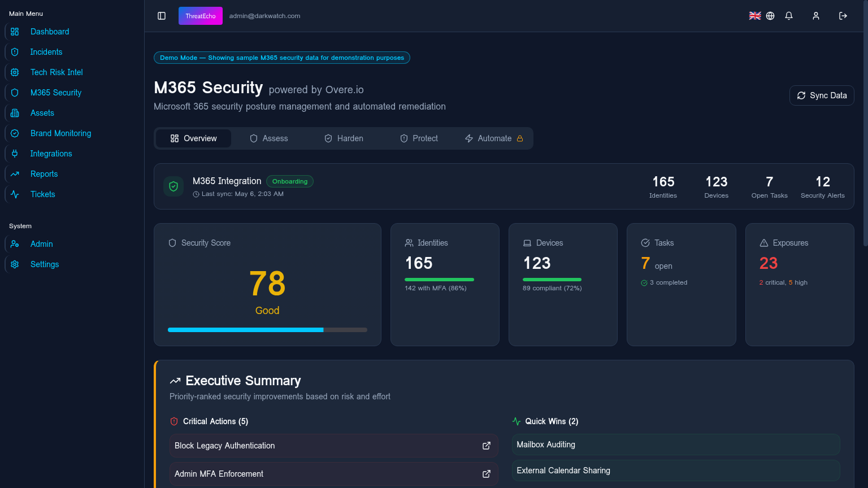The height and width of the screenshot is (488, 868).
Task: Click the page vertical scrollbar
Action: 865,124
